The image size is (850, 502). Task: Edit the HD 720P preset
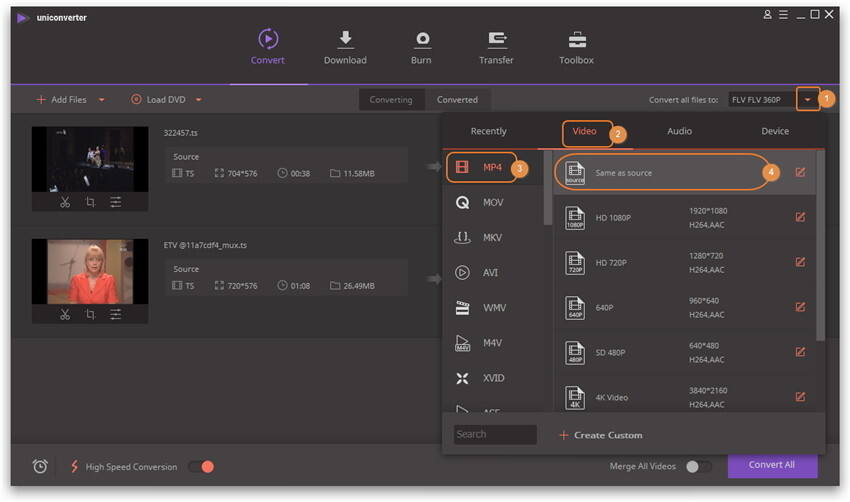point(800,262)
